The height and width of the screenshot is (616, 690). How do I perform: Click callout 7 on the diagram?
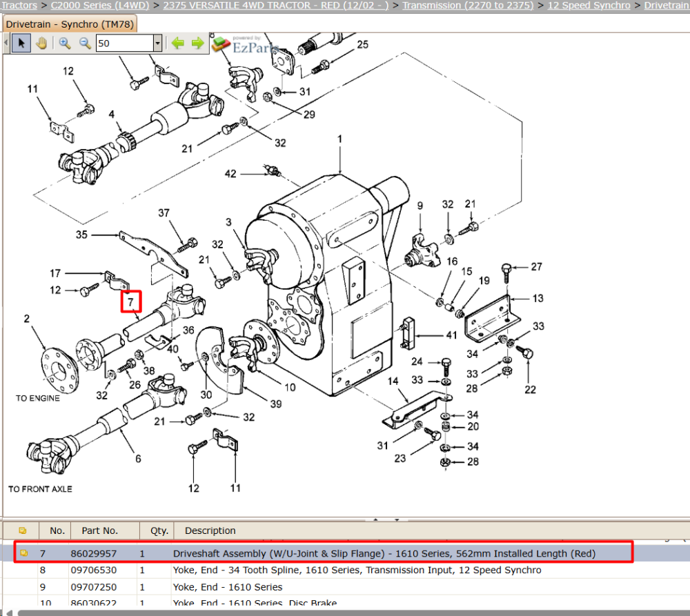coord(130,302)
